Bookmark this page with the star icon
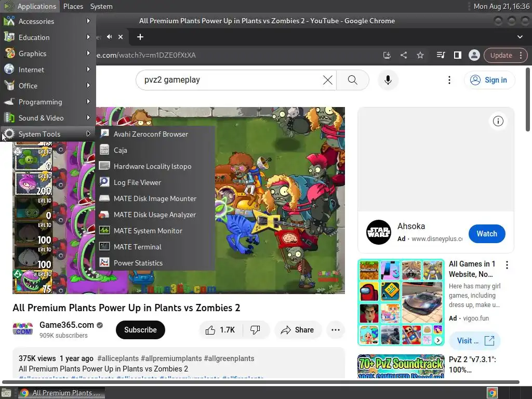This screenshot has width=532, height=399. 420,55
